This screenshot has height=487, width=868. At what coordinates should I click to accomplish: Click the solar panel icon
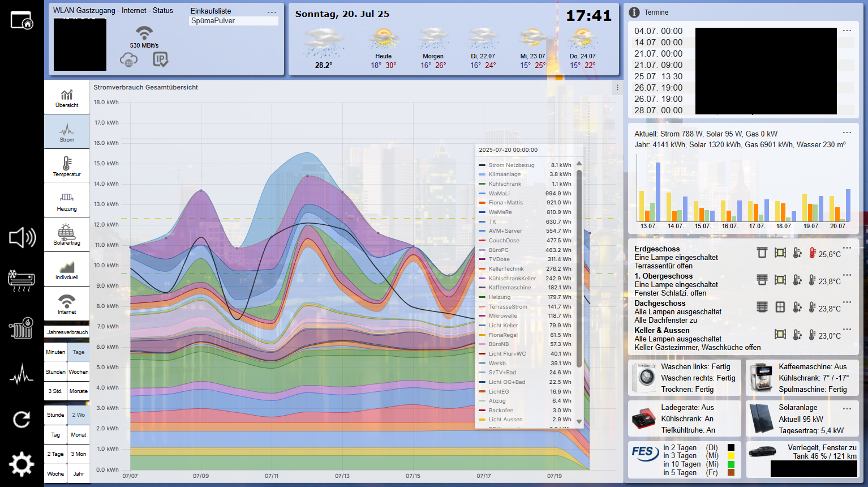coord(761,419)
